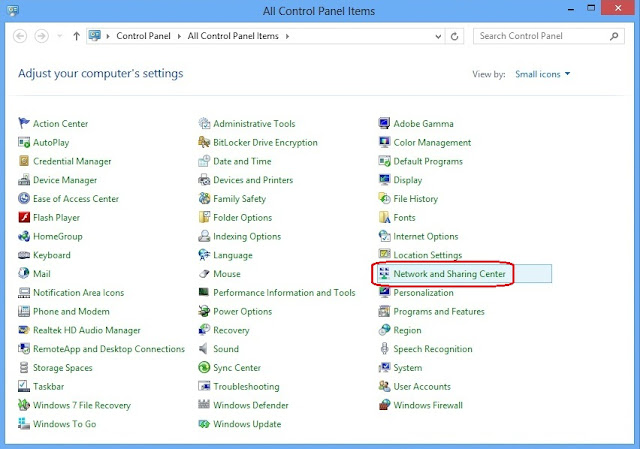Click the red Flash Player icon
This screenshot has width=640, height=449.
(x=24, y=217)
